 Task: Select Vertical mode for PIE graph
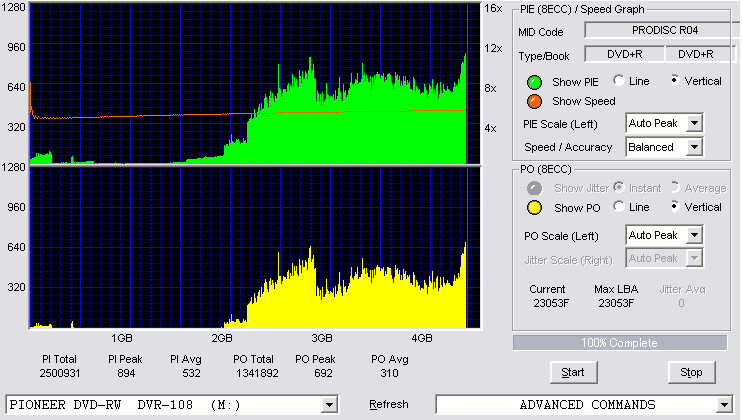pyautogui.click(x=675, y=80)
